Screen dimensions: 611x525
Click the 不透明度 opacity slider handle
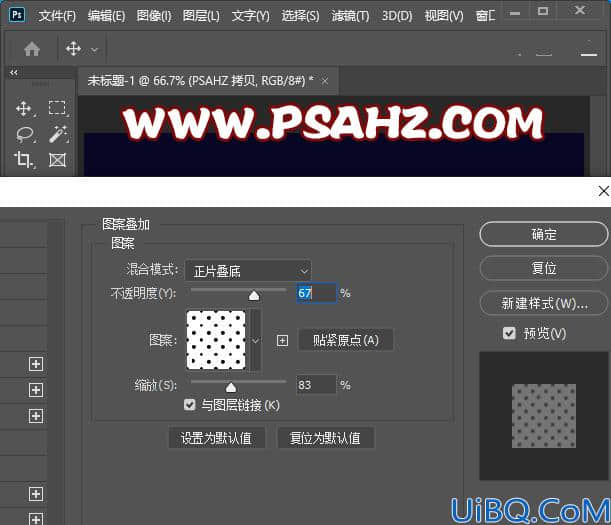[254, 295]
